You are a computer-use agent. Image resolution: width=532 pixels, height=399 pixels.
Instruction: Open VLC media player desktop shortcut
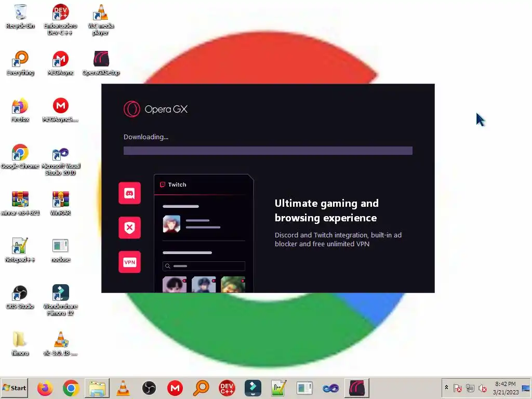(x=100, y=19)
